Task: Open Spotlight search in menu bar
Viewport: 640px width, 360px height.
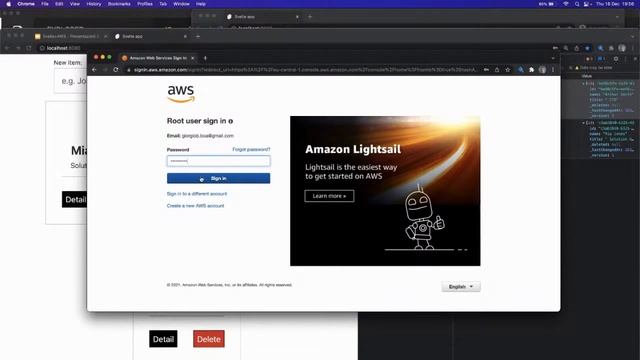Action: click(577, 4)
